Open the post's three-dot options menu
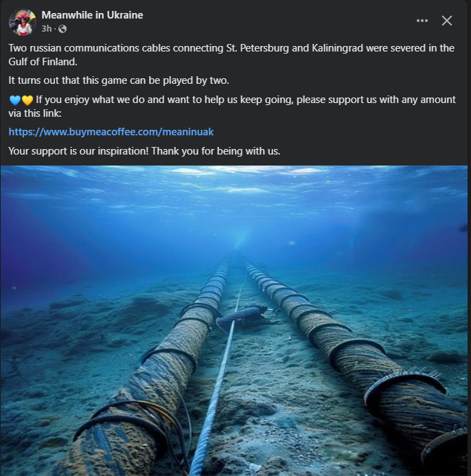The image size is (471, 476). coord(422,21)
